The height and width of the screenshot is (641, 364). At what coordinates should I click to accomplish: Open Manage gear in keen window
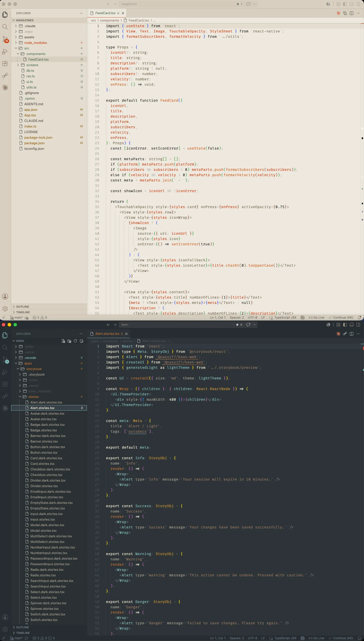coord(5,629)
